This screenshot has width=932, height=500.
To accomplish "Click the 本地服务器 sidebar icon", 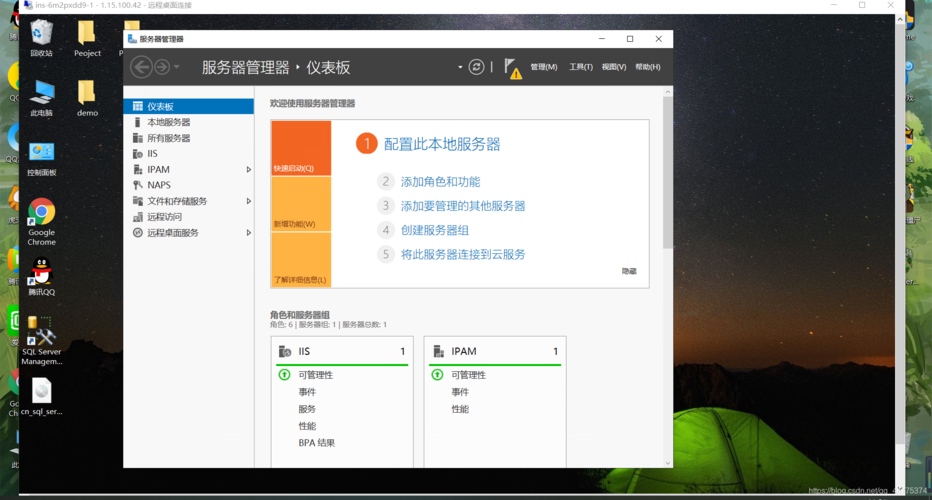I will click(x=138, y=122).
